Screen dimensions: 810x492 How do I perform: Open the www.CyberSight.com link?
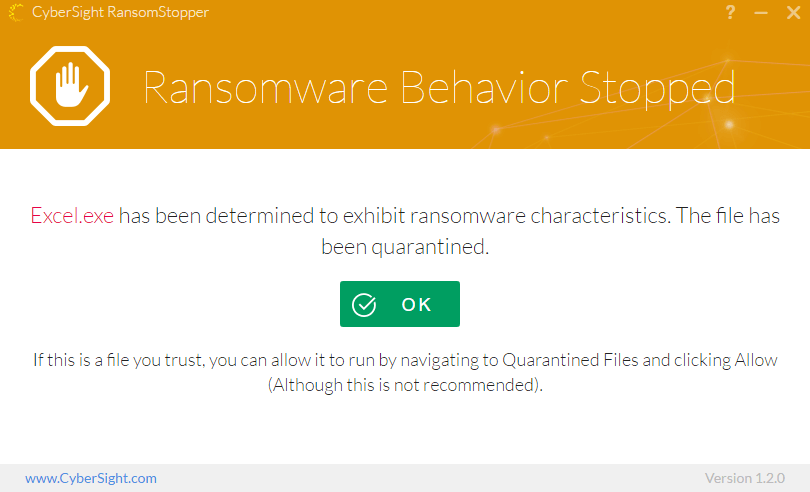[91, 478]
